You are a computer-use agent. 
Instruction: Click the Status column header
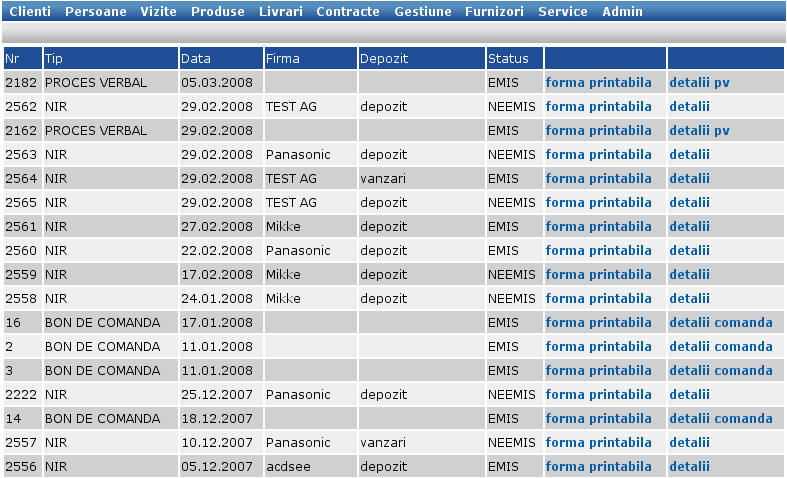[508, 59]
